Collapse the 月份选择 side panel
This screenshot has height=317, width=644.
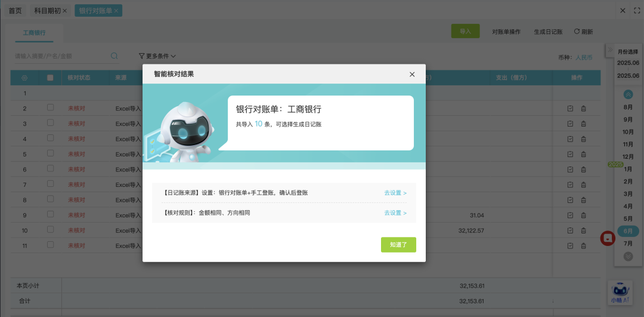pyautogui.click(x=610, y=50)
